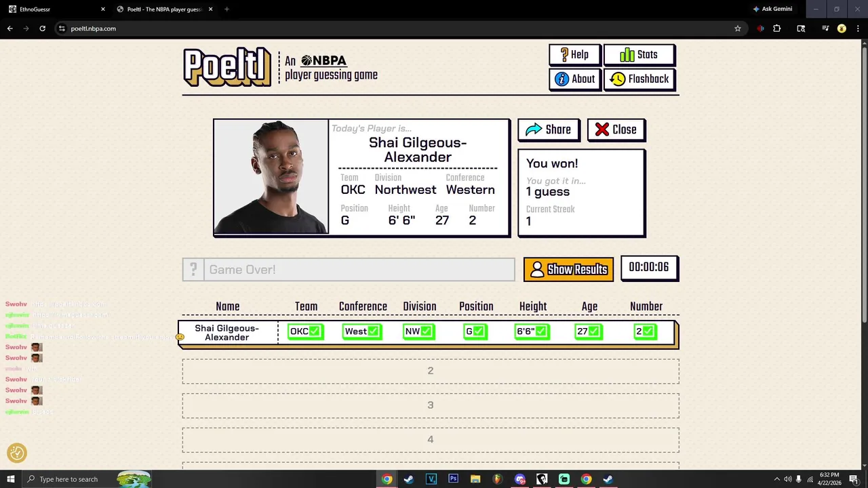Open the Chrome profile avatar
Screen dimensions: 868x488
[x=842, y=28]
